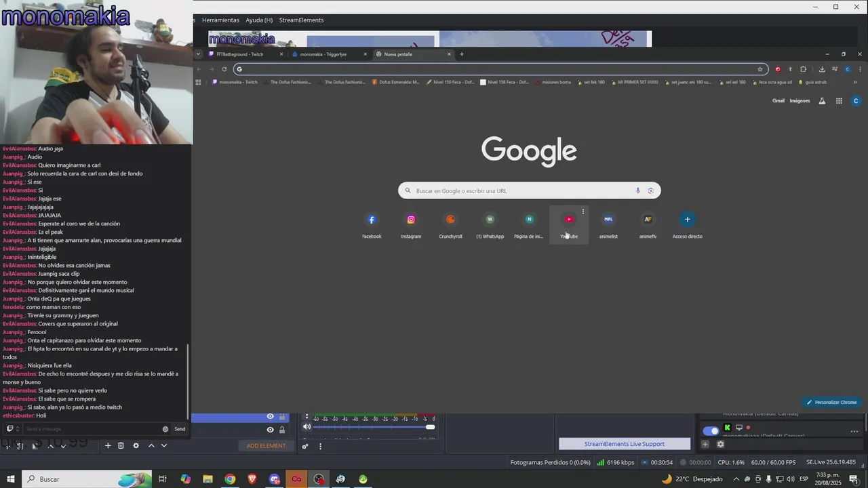The width and height of the screenshot is (868, 488).
Task: Open the animelist shortcut tile
Action: 608,225
